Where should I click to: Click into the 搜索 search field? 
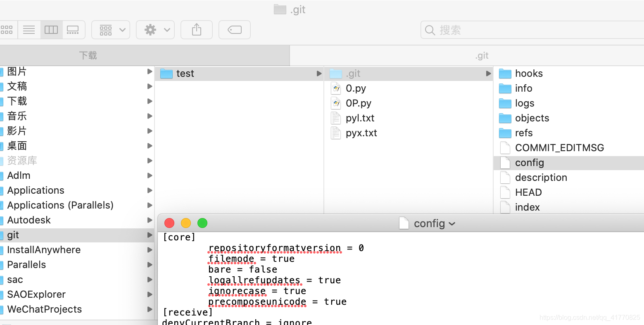(532, 30)
